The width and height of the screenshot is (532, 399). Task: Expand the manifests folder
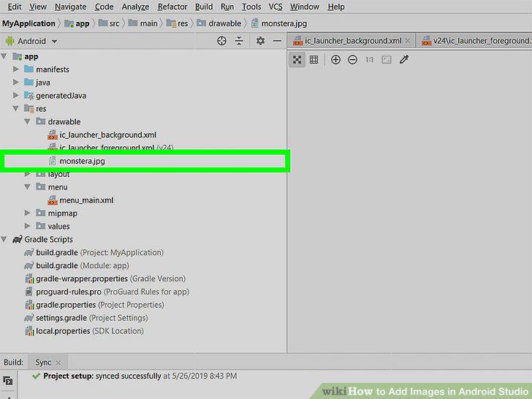[x=15, y=69]
